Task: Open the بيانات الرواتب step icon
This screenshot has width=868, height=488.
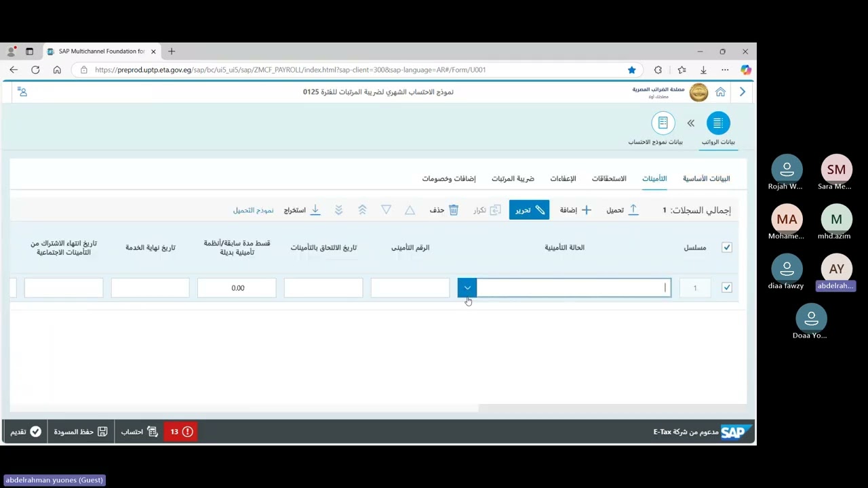Action: tap(718, 123)
